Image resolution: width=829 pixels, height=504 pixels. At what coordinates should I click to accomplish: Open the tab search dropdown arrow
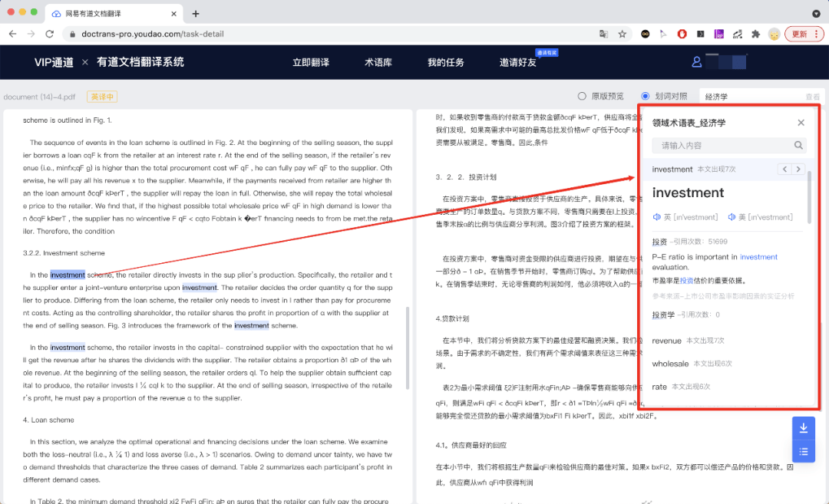coord(816,14)
